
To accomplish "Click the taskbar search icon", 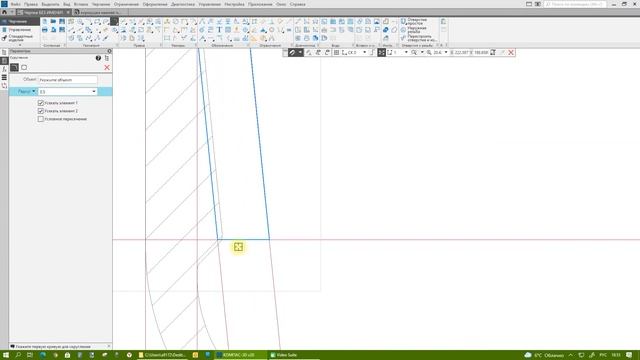I will click(18, 355).
